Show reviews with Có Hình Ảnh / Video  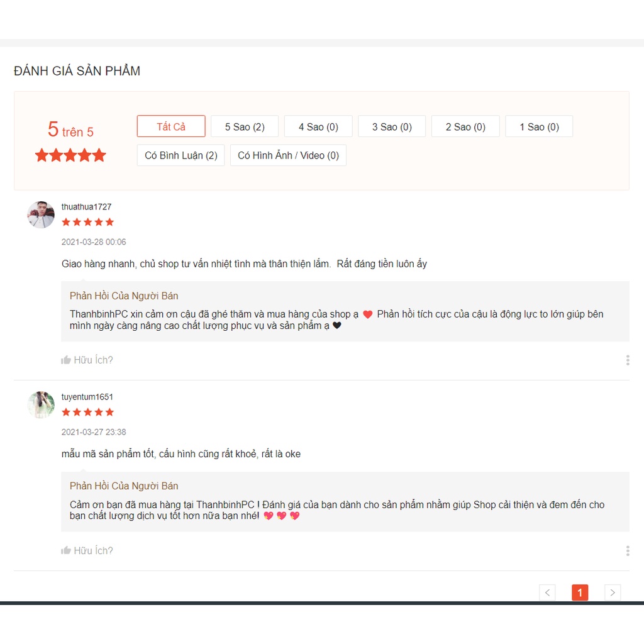(x=288, y=155)
